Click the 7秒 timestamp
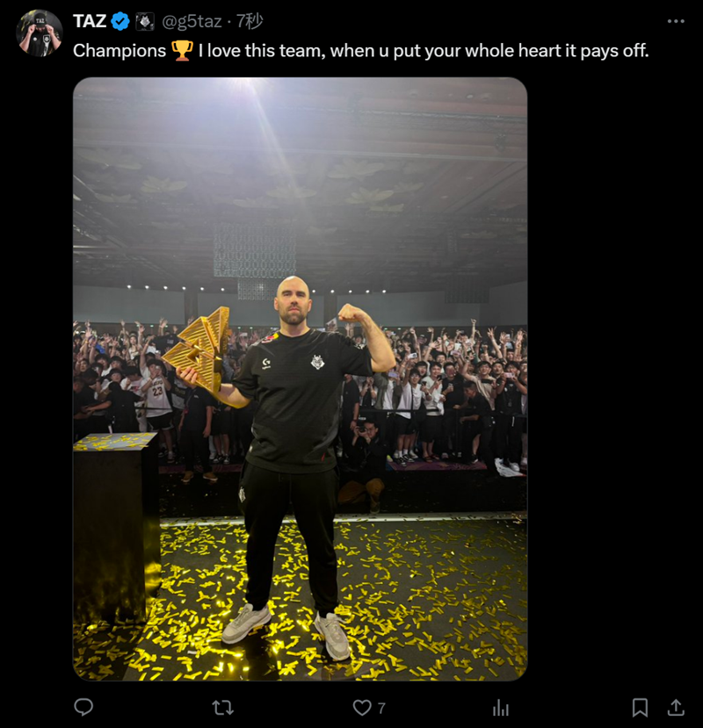Viewport: 703px width, 728px height. (250, 21)
